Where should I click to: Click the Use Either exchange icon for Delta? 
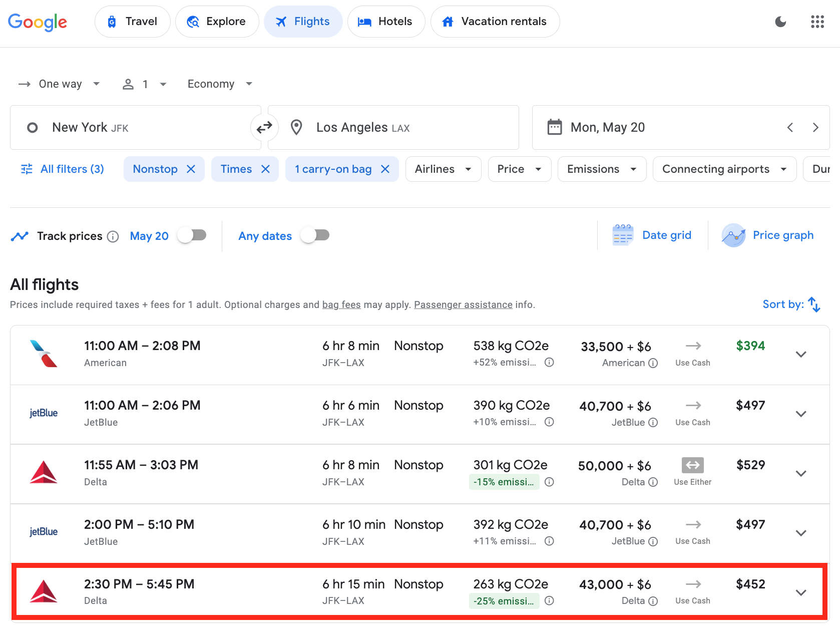pos(693,465)
